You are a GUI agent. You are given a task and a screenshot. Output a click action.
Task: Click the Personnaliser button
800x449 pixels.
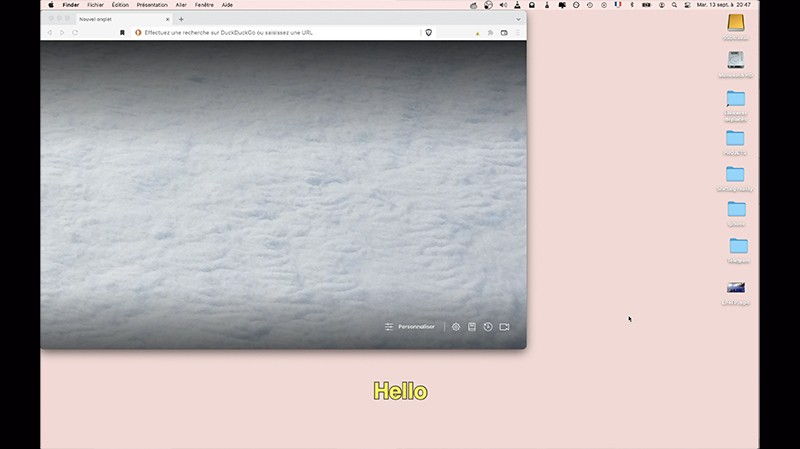(410, 327)
